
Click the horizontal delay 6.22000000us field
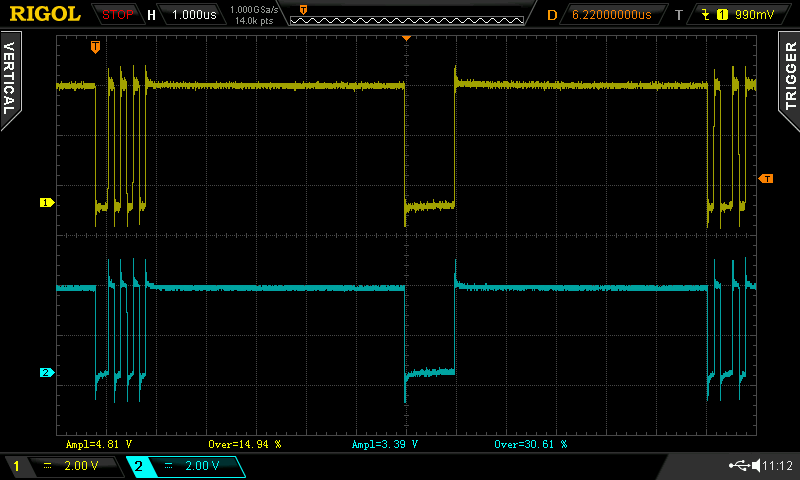pyautogui.click(x=611, y=15)
